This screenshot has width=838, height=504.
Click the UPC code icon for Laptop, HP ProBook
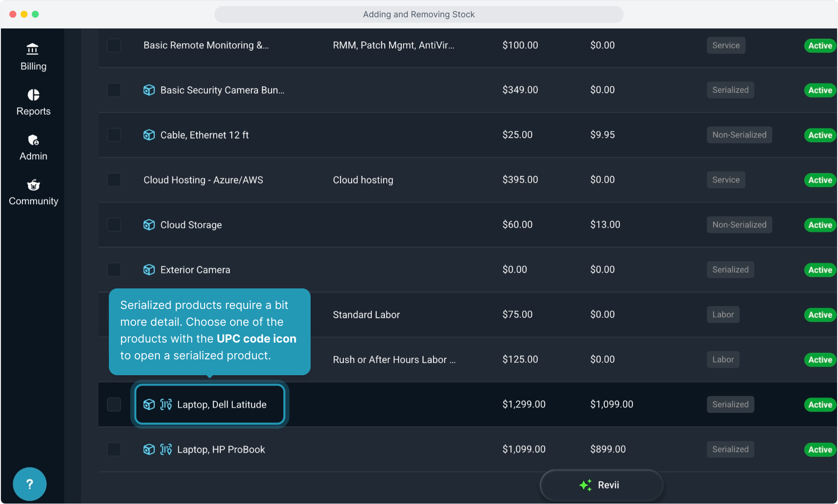click(x=166, y=449)
